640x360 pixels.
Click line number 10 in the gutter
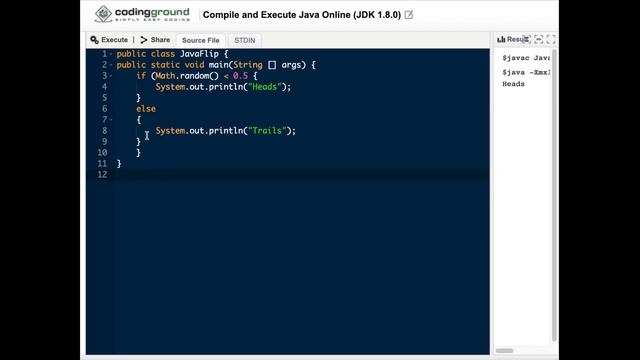102,153
